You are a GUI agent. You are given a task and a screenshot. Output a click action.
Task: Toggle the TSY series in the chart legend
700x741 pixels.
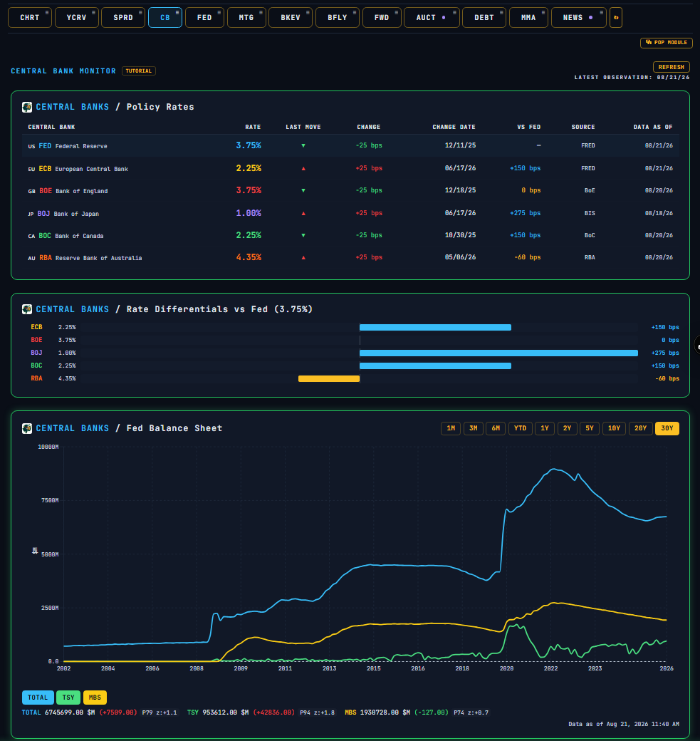pyautogui.click(x=68, y=698)
